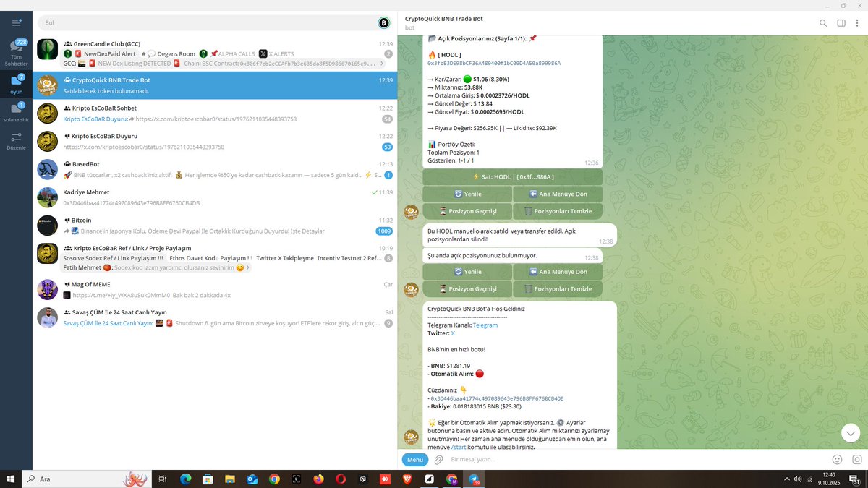Click the Sat: HODL sell button
This screenshot has height=488, width=868.
click(512, 176)
